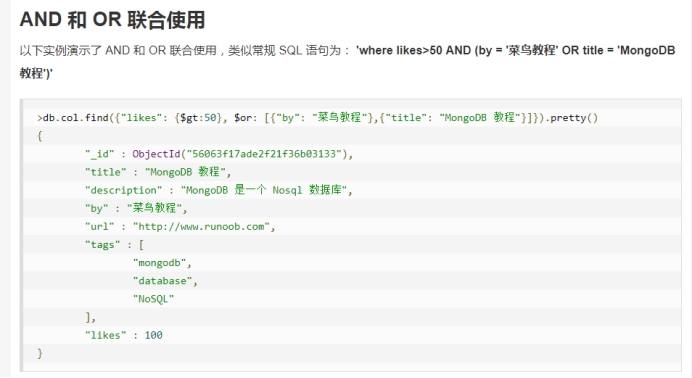Click the "MongoDB 教程" title value
692x378 pixels.
point(186,172)
